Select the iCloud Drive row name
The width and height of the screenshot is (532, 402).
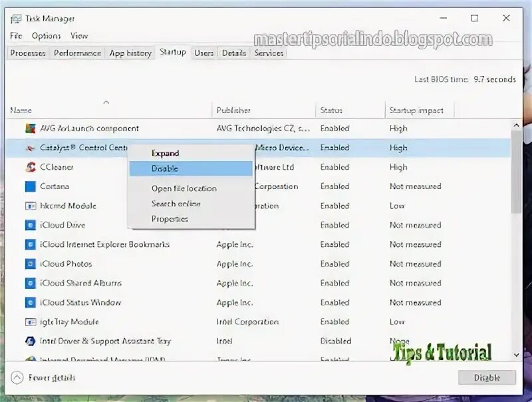[x=62, y=225]
